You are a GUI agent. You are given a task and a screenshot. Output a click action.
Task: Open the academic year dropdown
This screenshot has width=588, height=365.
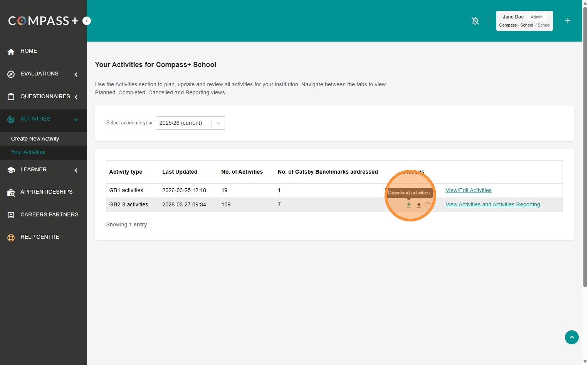[x=190, y=123]
